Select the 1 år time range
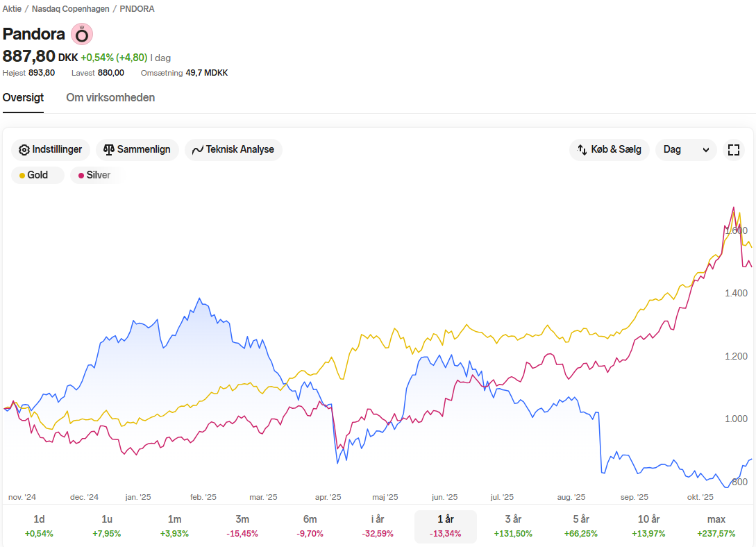 (x=446, y=526)
